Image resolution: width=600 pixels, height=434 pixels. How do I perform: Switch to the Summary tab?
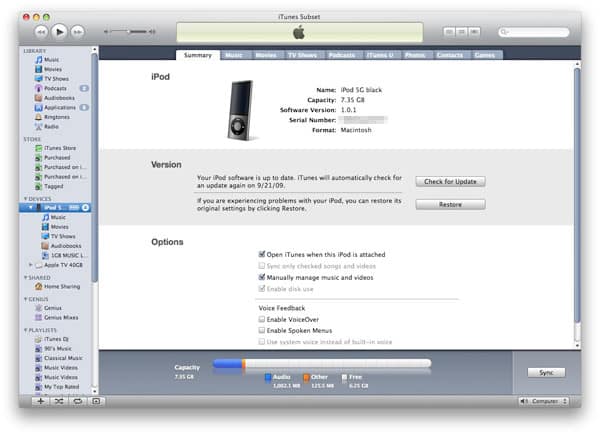point(198,55)
